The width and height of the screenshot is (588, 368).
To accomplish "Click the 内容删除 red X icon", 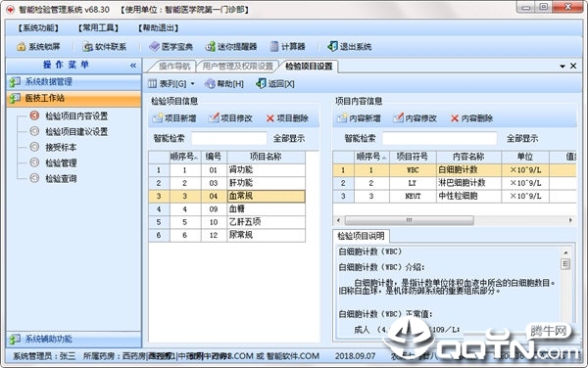I will tap(455, 118).
